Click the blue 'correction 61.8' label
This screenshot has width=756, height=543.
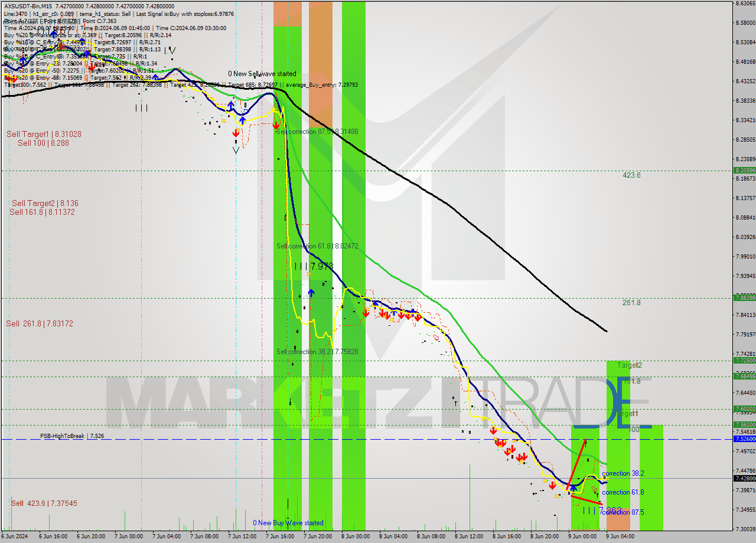coord(623,492)
